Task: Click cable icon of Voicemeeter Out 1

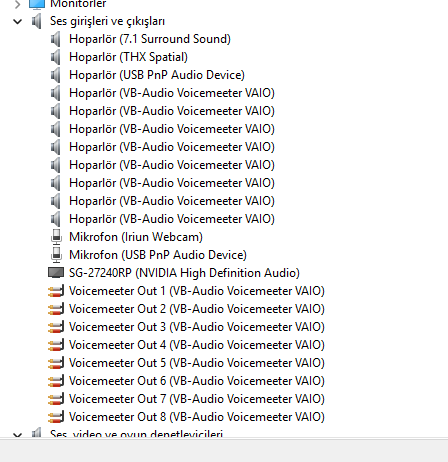Action: click(56, 291)
